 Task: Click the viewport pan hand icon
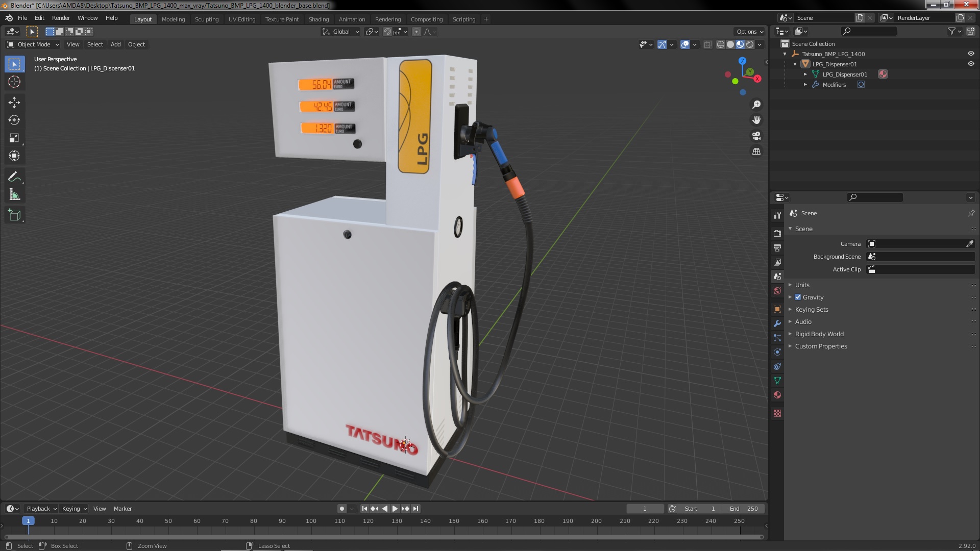tap(756, 120)
